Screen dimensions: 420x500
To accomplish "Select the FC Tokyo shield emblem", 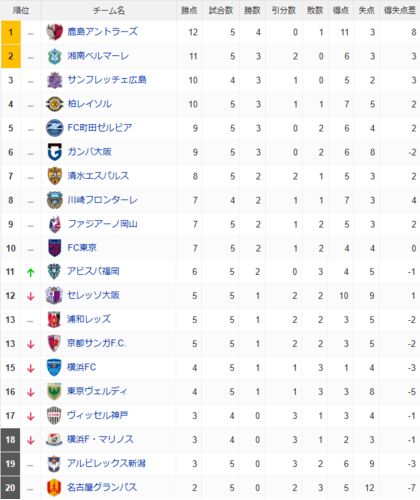I will click(x=54, y=248).
